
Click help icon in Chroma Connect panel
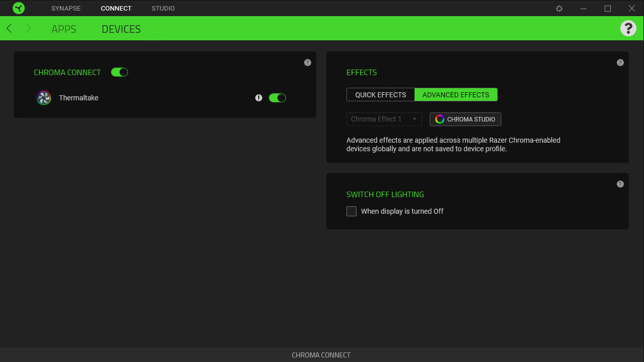click(308, 63)
